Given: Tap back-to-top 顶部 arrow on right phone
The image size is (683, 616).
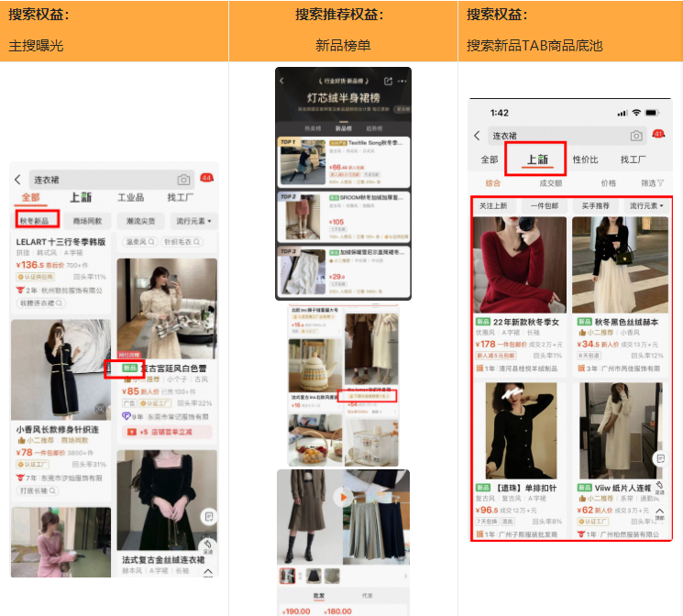Looking at the screenshot, I should point(659,513).
